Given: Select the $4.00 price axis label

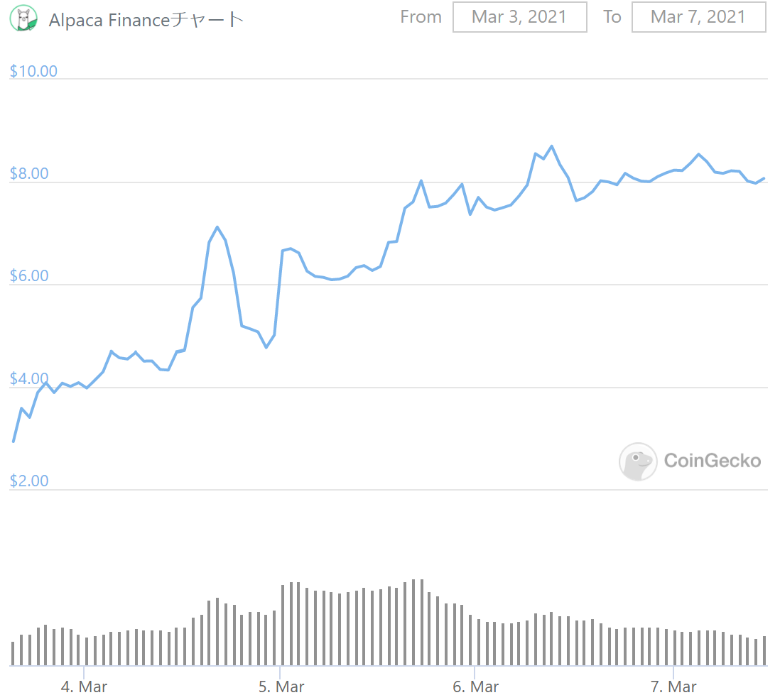Looking at the screenshot, I should coord(29,378).
